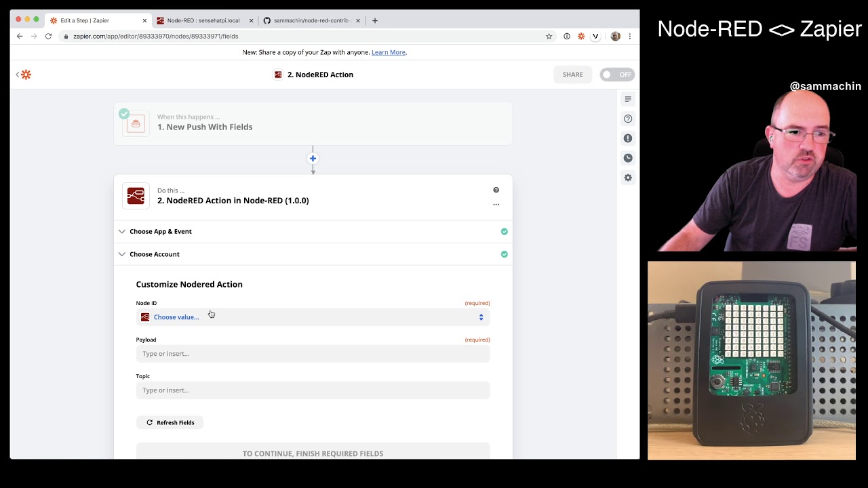Screen dimensions: 868x488
Task: Focus the Payload input field
Action: [313, 354]
